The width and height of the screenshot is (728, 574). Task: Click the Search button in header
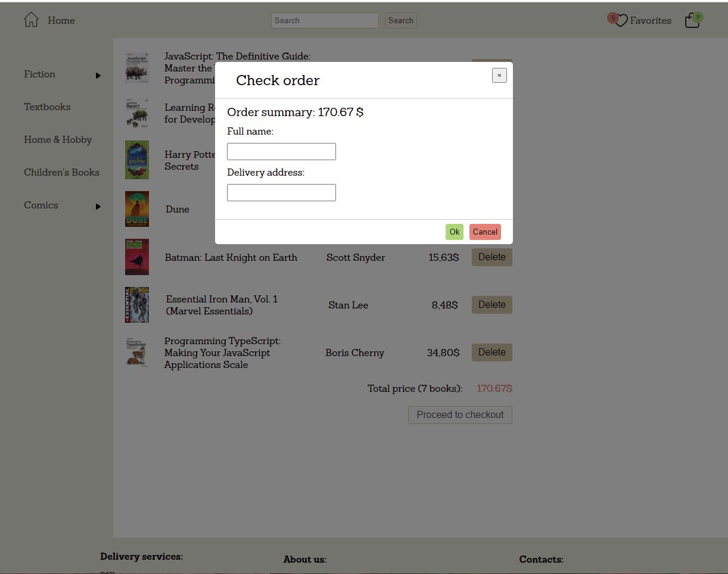[400, 20]
